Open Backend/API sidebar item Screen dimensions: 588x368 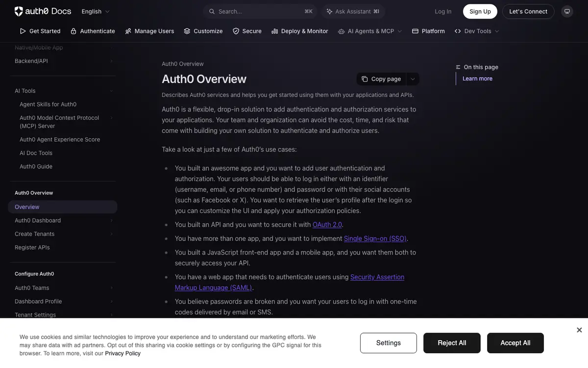31,61
